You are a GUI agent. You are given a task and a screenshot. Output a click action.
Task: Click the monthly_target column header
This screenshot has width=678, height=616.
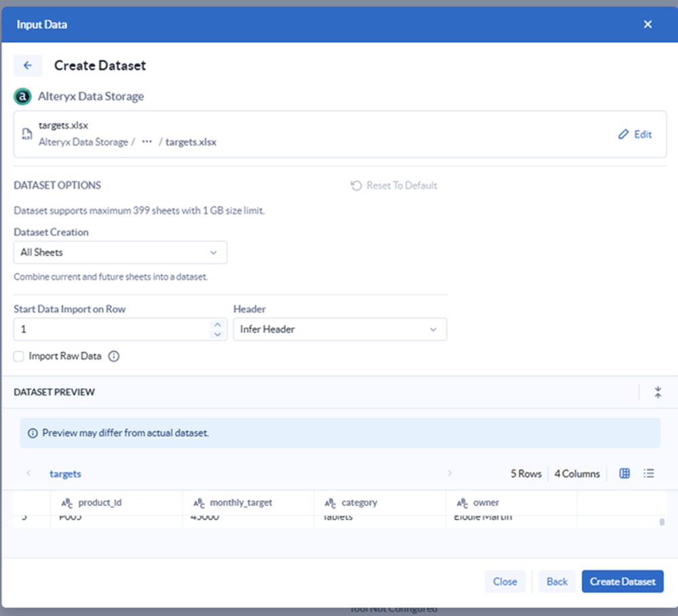click(248, 503)
